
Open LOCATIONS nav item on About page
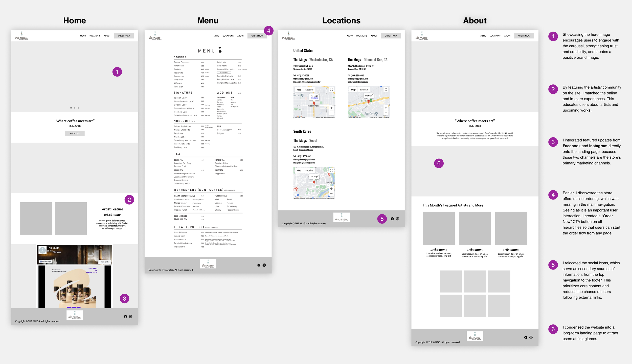(x=495, y=36)
